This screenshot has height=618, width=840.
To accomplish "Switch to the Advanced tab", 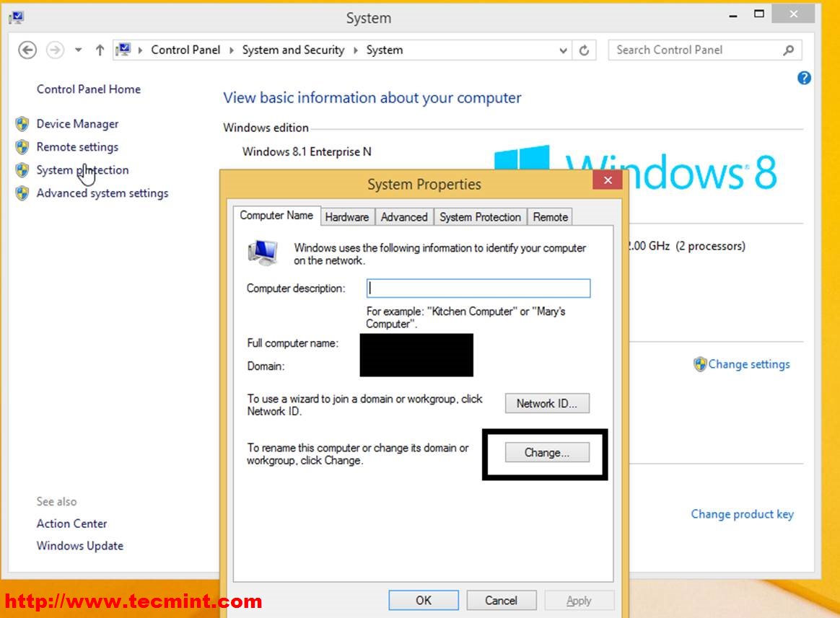I will tap(404, 217).
